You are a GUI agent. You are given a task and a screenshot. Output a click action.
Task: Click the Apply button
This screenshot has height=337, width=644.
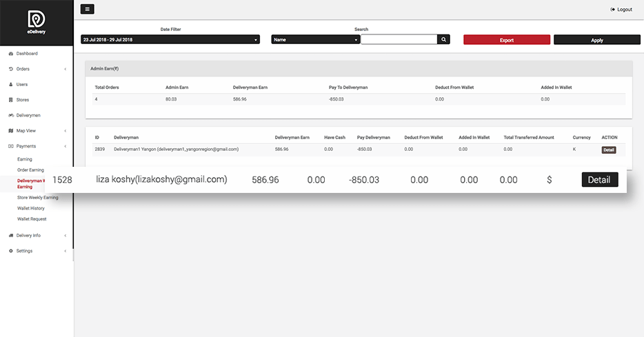tap(596, 40)
